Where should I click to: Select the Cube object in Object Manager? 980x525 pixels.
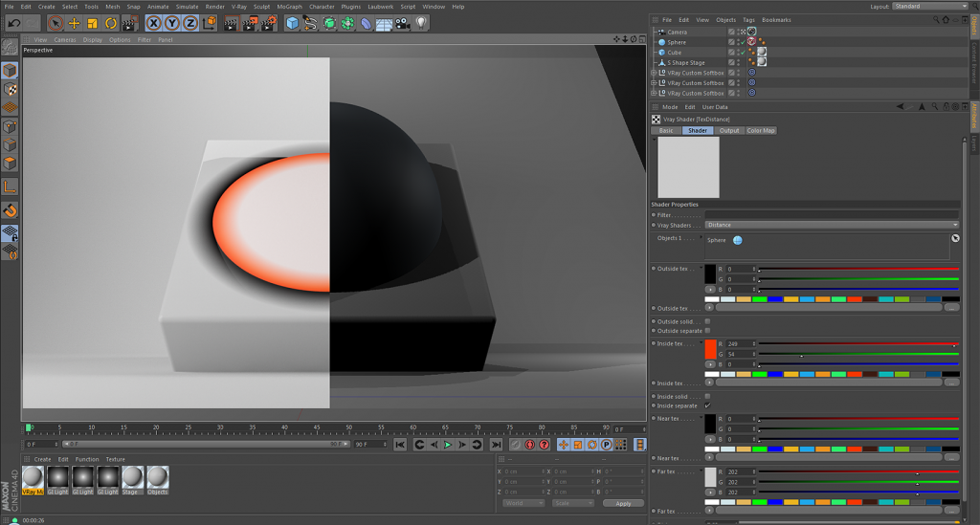(x=675, y=53)
